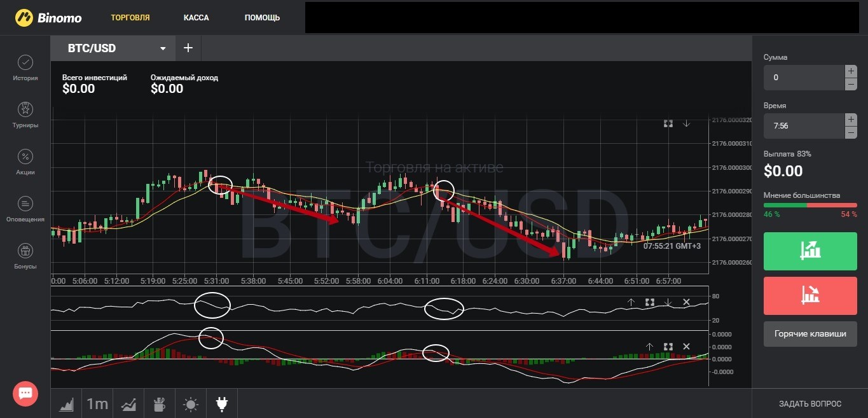Image resolution: width=868 pixels, height=418 pixels.
Task: Click the Выплата 83% label
Action: [x=787, y=154]
